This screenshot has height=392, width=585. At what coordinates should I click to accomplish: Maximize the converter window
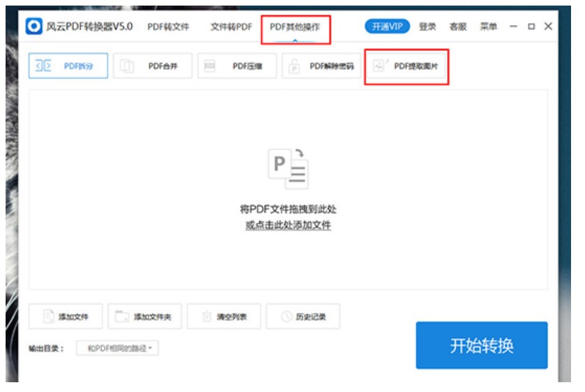coord(531,26)
